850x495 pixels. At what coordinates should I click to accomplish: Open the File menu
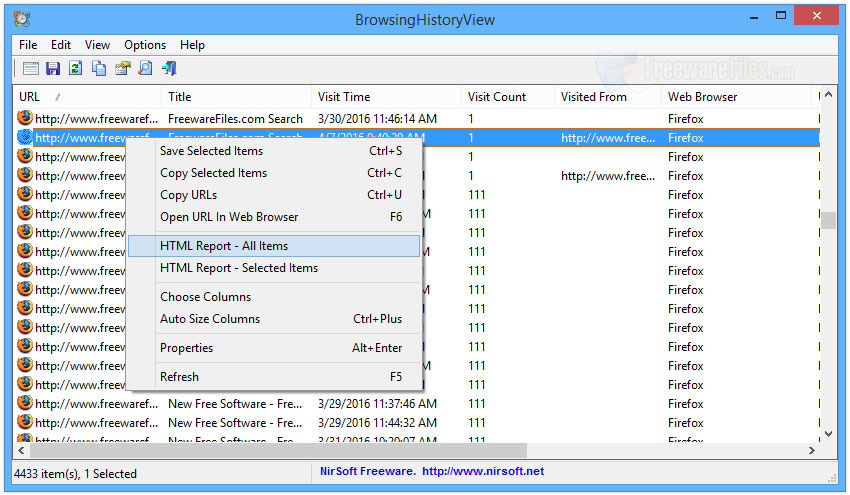[28, 45]
